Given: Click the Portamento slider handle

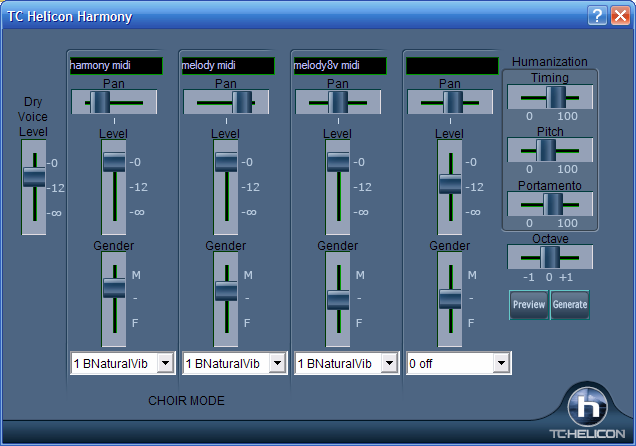Looking at the screenshot, I should (x=553, y=204).
